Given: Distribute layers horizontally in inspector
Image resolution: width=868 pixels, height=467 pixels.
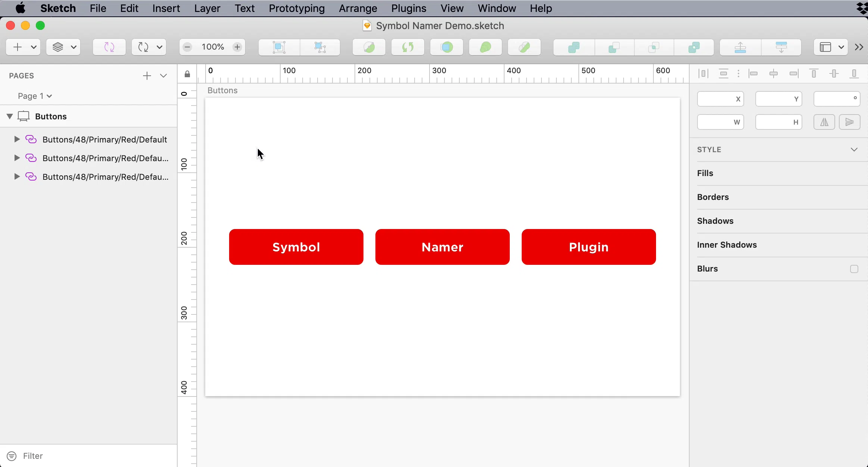Looking at the screenshot, I should pos(703,74).
